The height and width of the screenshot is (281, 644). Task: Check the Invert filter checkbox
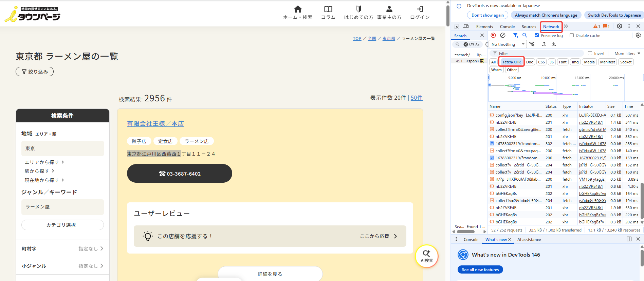(x=590, y=53)
